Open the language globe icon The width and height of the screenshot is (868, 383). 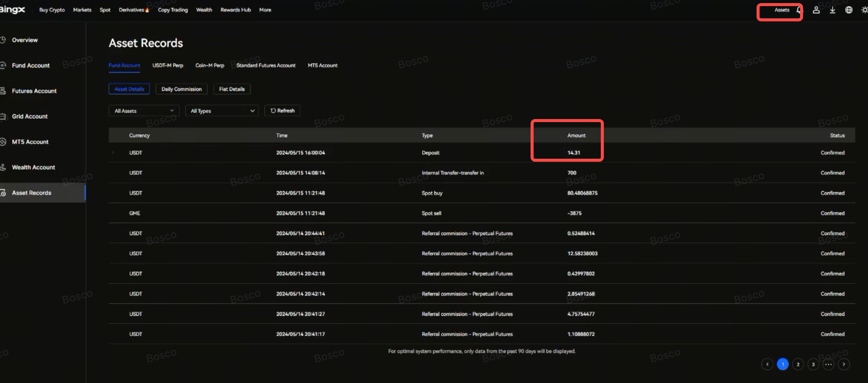pos(849,10)
